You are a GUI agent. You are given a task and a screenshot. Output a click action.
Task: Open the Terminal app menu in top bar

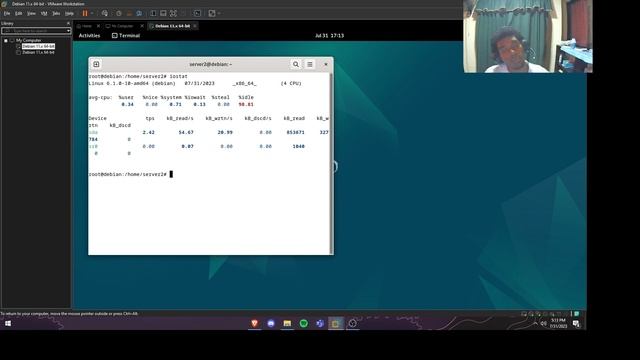coord(126,36)
